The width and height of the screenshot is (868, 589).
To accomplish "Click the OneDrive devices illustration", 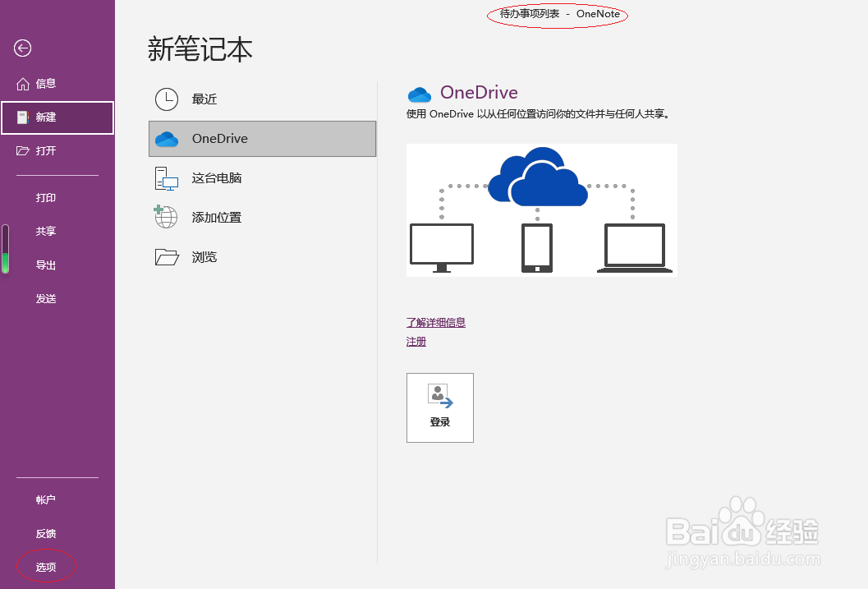I will tap(542, 210).
